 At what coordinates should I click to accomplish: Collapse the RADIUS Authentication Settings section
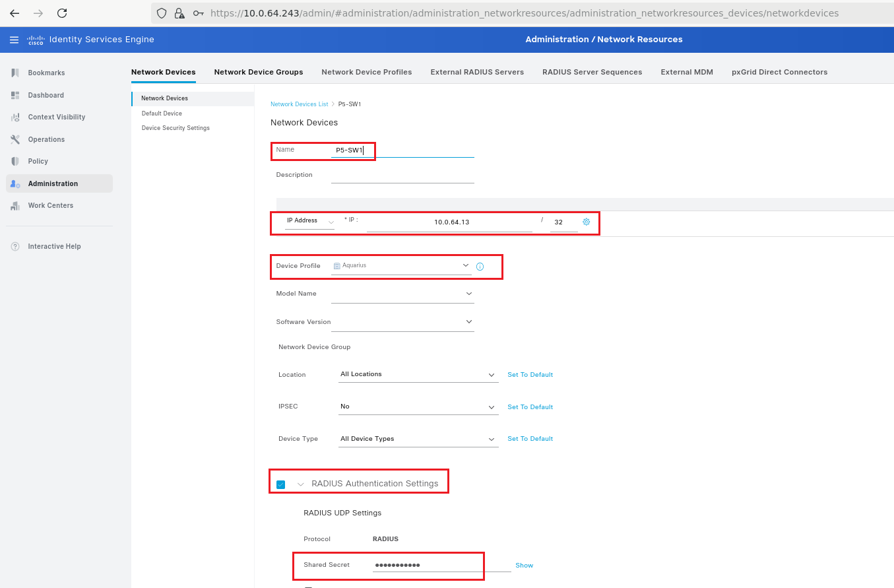(301, 484)
